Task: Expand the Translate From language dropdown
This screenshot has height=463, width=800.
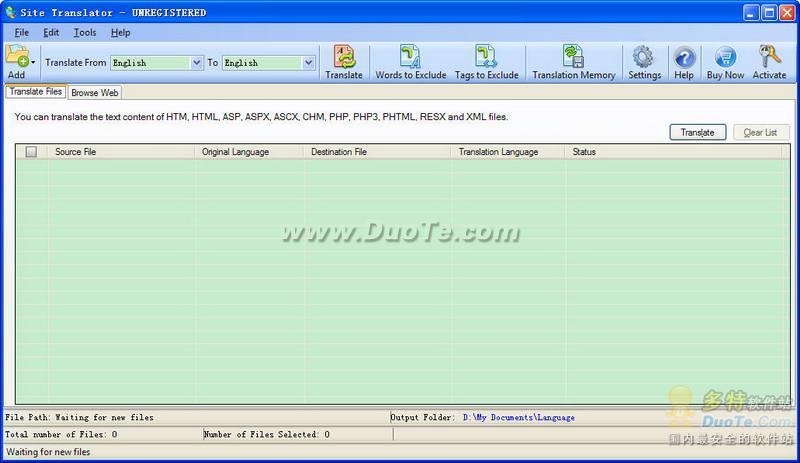Action: [x=196, y=63]
